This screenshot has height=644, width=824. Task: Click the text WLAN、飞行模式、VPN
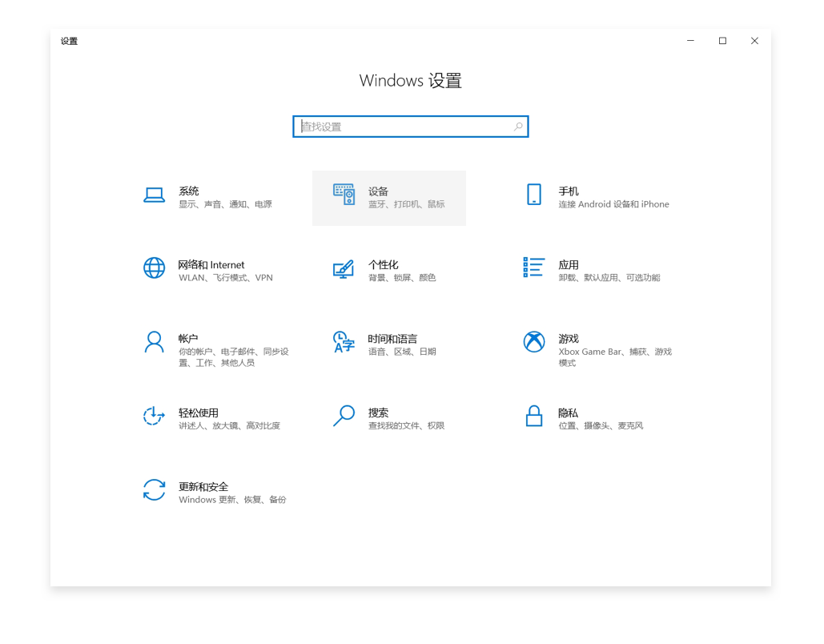pos(226,278)
